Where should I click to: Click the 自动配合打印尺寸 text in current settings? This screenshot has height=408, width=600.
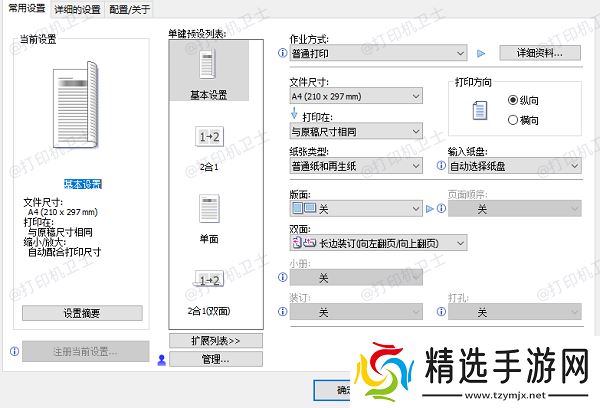[64, 252]
